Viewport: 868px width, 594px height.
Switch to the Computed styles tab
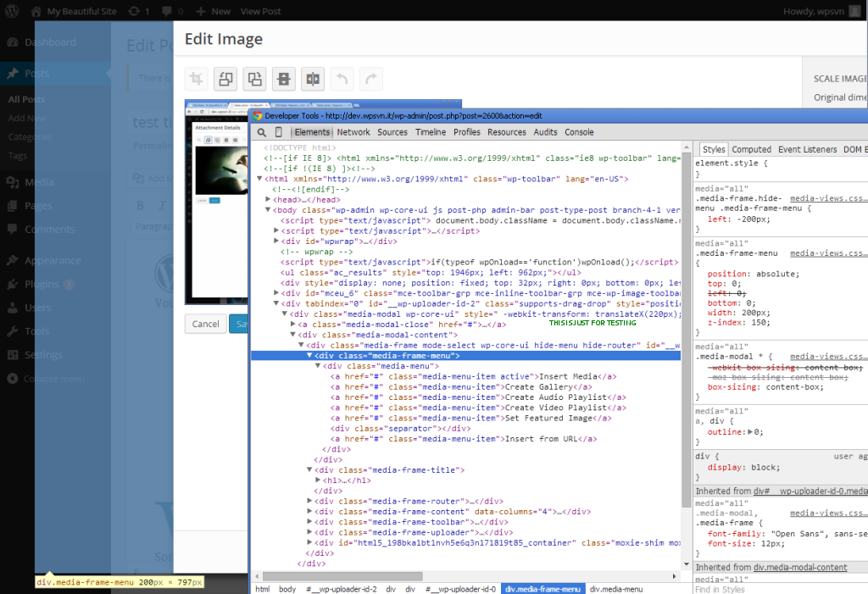click(751, 149)
